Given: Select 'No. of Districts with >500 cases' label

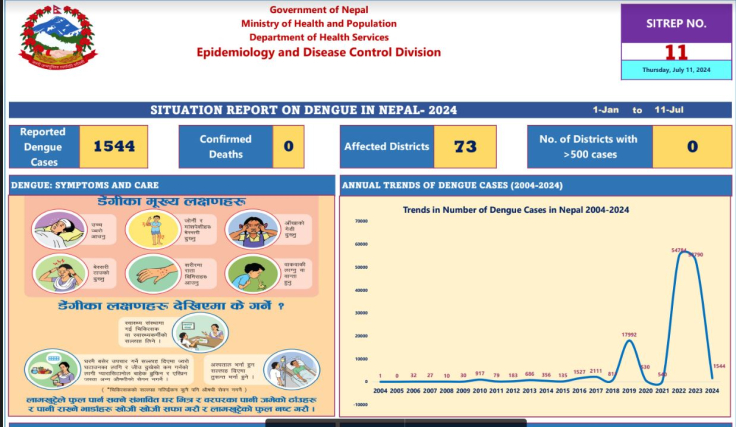Looking at the screenshot, I should coord(590,146).
